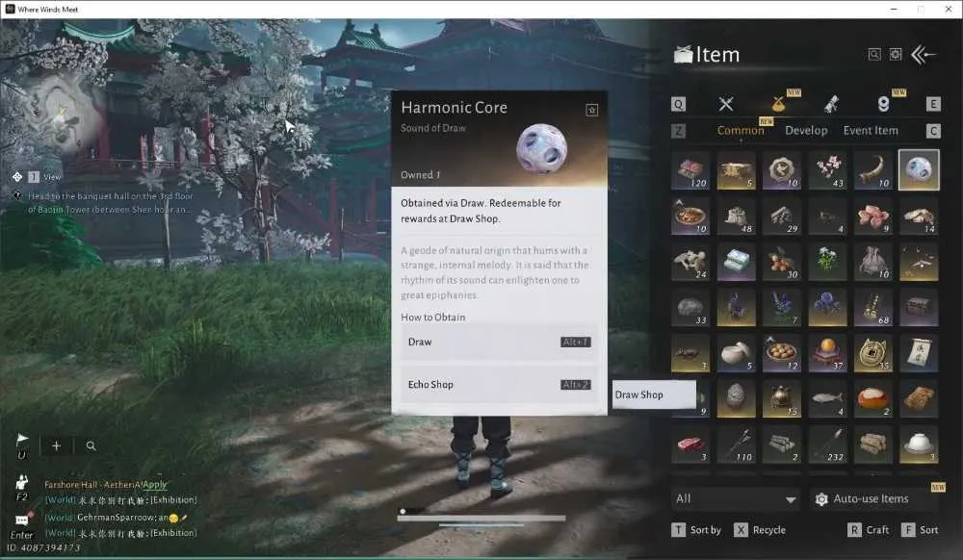The image size is (963, 560).
Task: Switch to the crossed swords equipment category
Action: click(x=726, y=104)
